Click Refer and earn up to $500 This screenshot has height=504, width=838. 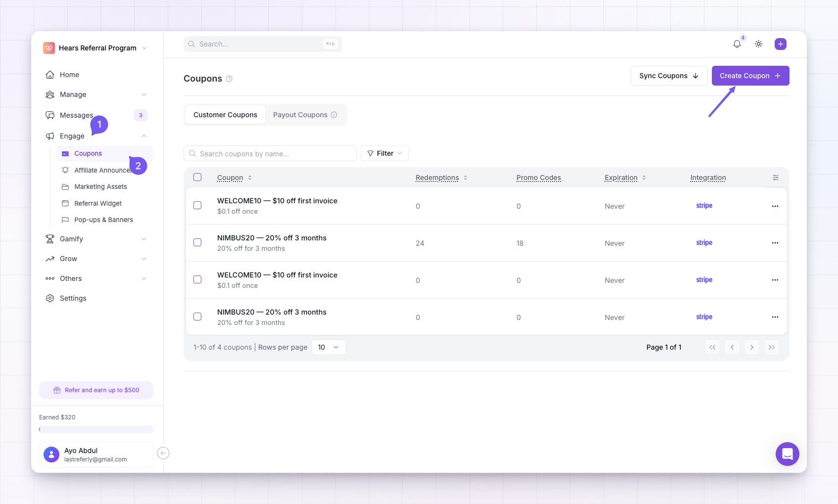tap(96, 390)
